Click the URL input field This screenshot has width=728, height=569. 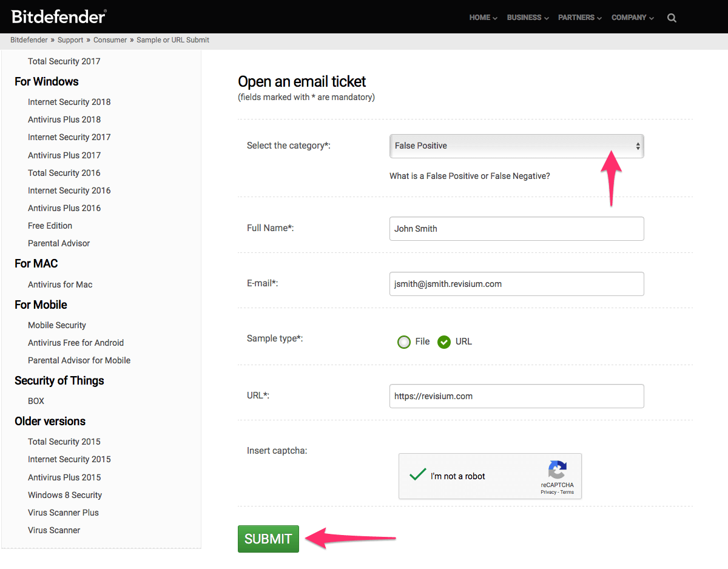[516, 396]
